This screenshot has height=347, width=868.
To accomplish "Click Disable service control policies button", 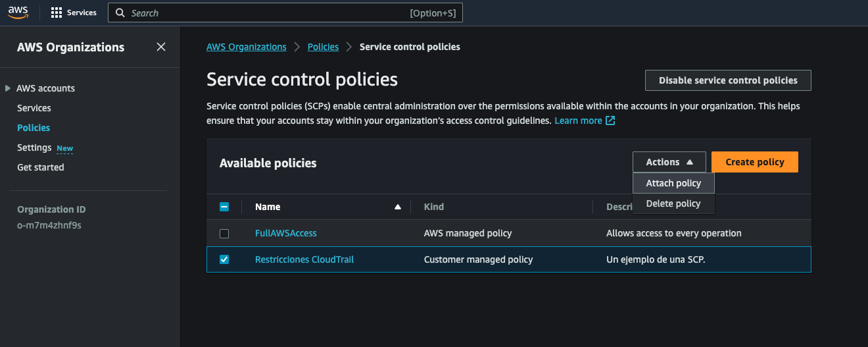I will coord(728,80).
